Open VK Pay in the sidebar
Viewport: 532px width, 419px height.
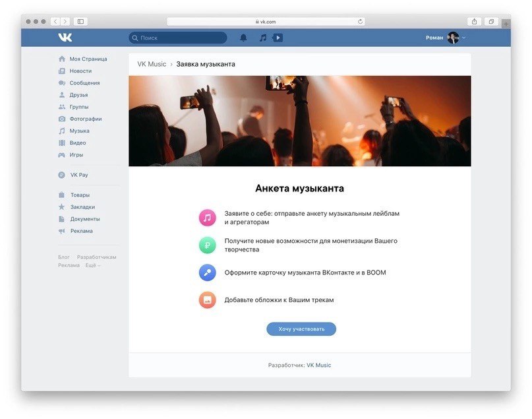coord(79,175)
